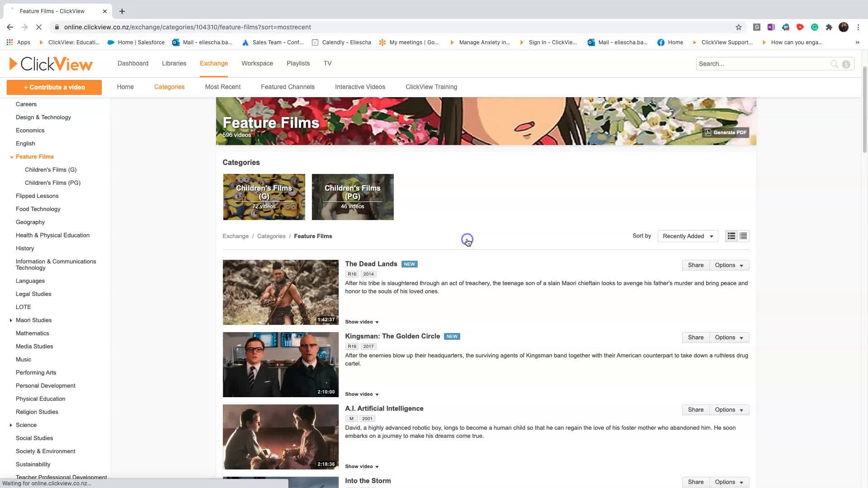Open the Libraries menu item
The width and height of the screenshot is (868, 488).
click(174, 63)
